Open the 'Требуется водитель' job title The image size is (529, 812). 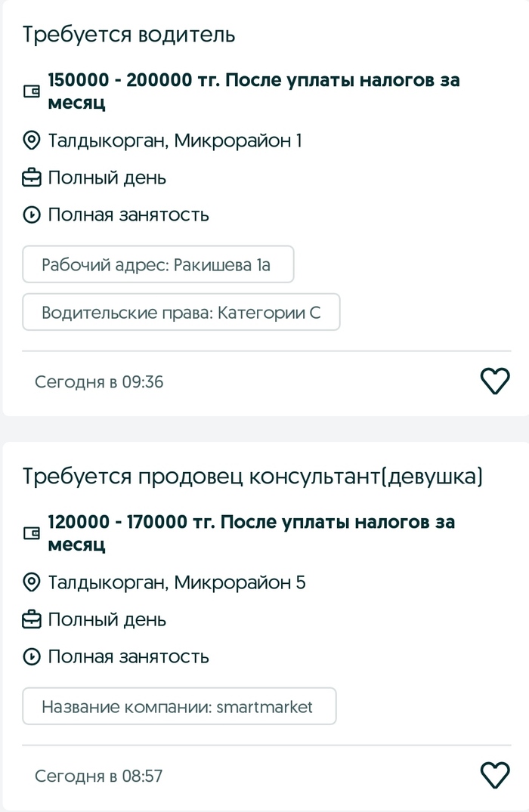point(128,35)
